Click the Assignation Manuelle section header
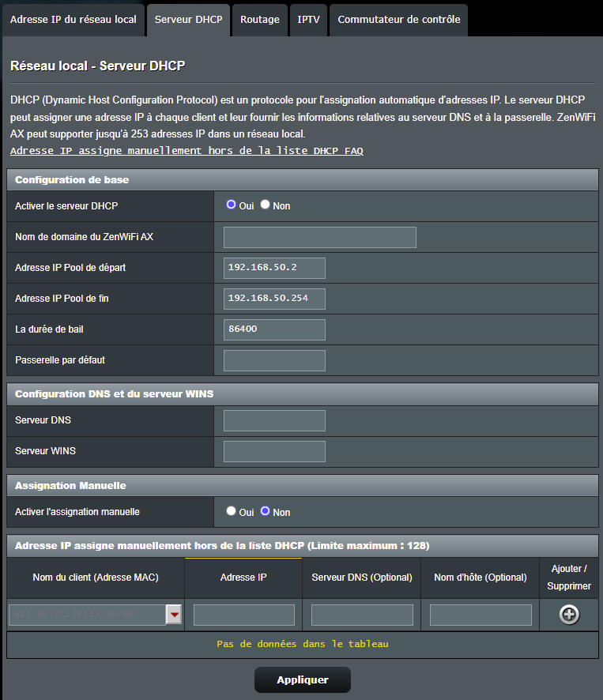Viewport: 603px width, 700px height. (303, 486)
